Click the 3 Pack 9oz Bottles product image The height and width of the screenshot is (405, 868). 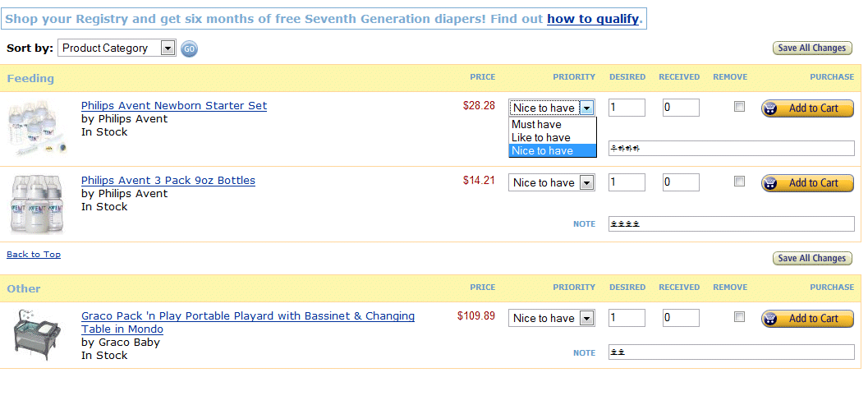(x=37, y=204)
